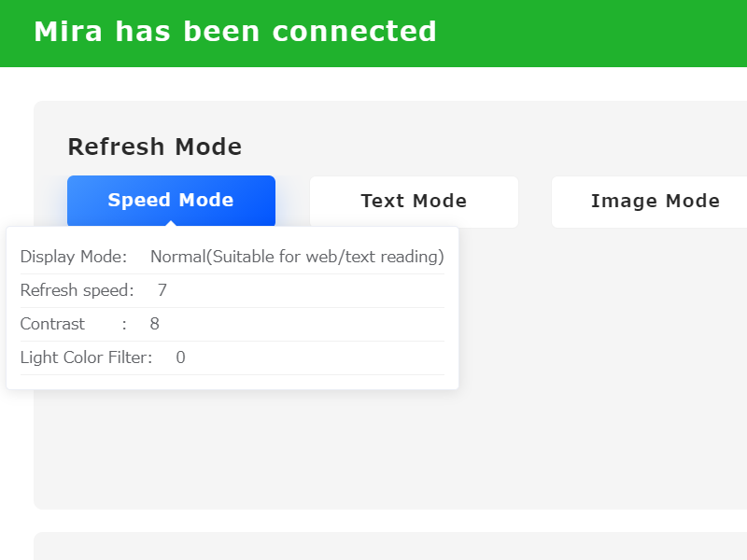Click the Speed Mode settings tooltip panel

point(233,306)
